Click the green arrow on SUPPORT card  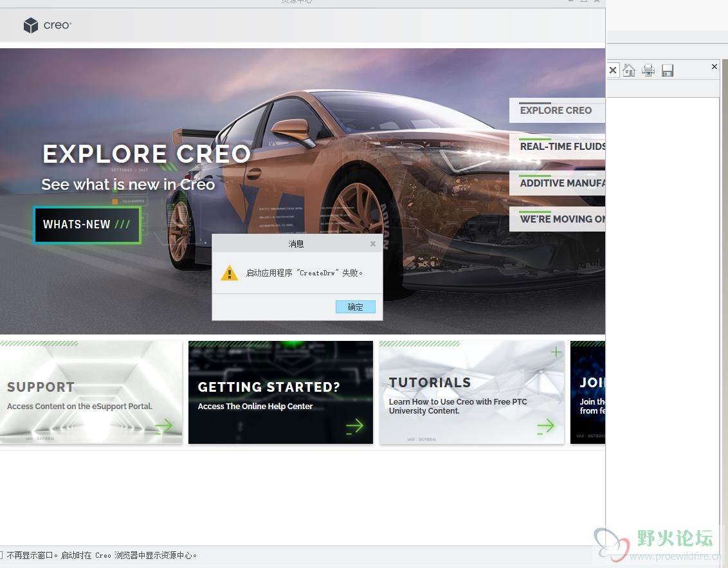coord(163,426)
